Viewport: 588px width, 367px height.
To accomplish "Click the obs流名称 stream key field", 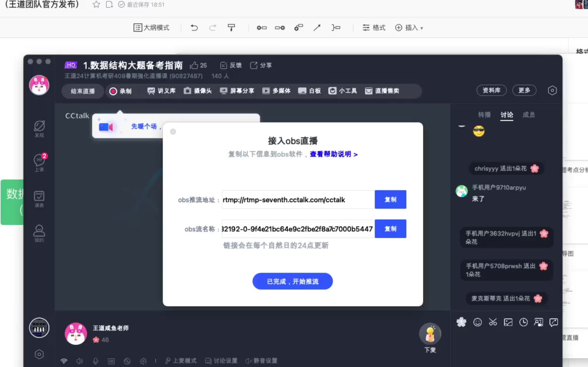I will [298, 229].
